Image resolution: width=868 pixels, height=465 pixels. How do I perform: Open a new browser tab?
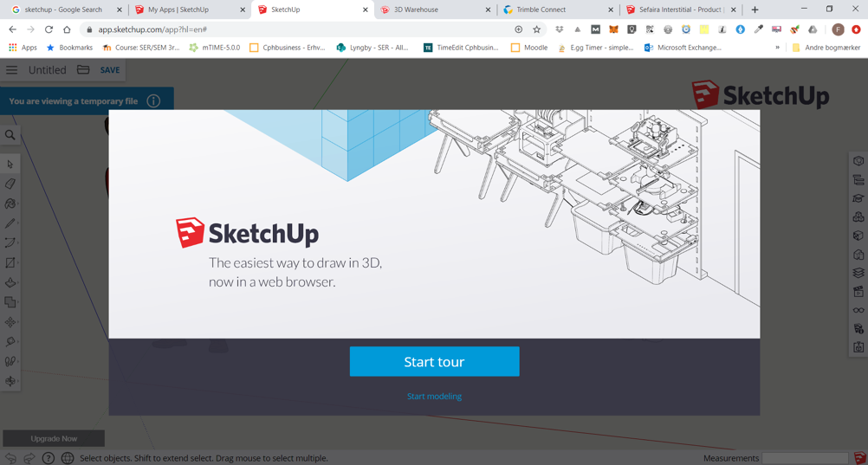(755, 10)
